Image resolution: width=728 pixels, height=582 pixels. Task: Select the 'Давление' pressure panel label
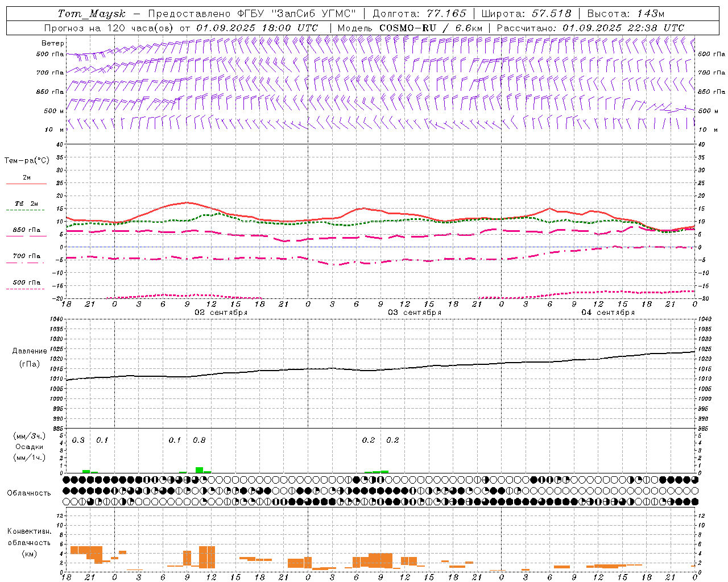coord(30,351)
